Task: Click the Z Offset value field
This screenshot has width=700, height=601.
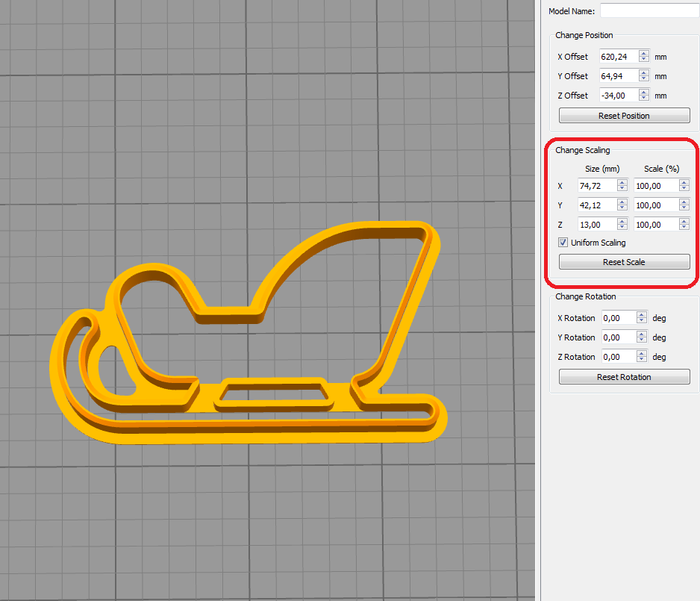Action: [x=619, y=95]
